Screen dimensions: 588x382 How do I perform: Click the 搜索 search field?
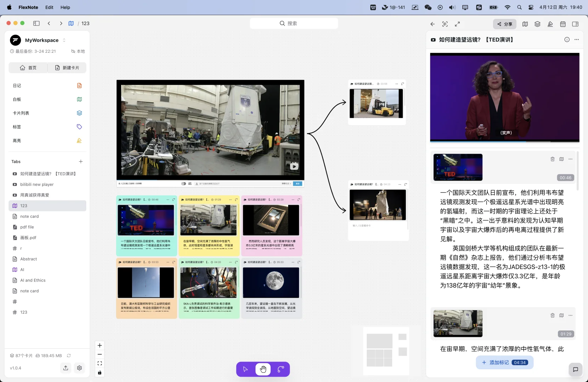pos(294,23)
